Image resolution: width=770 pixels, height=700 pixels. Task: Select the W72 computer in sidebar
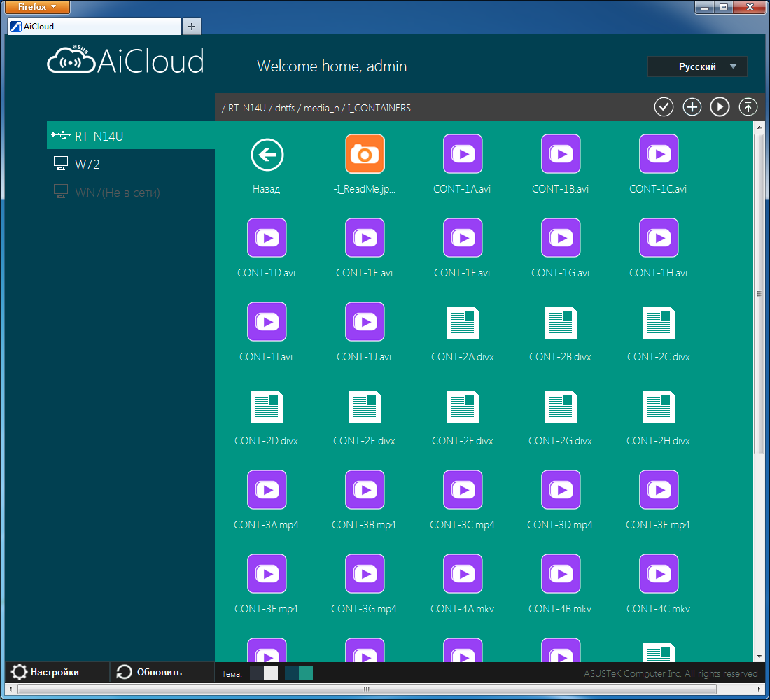click(x=131, y=164)
